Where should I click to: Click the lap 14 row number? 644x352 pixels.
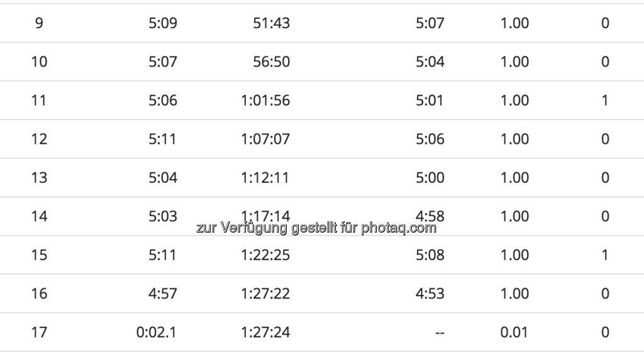point(39,216)
